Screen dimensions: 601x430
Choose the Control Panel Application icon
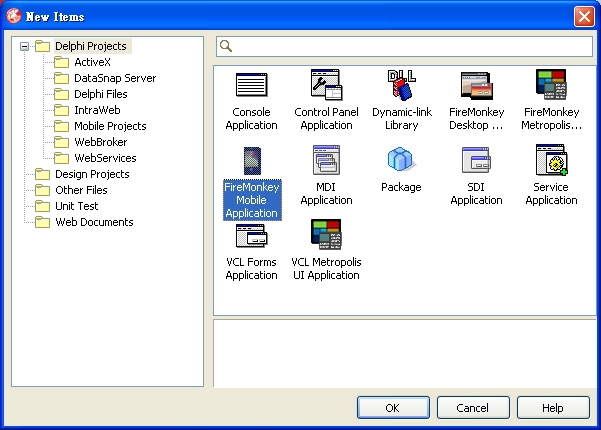326,86
